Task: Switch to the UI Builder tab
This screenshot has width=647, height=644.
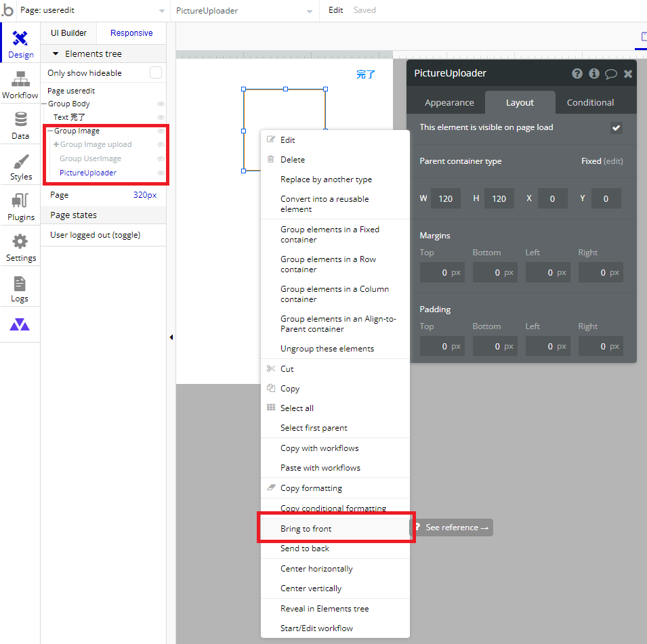Action: [68, 33]
